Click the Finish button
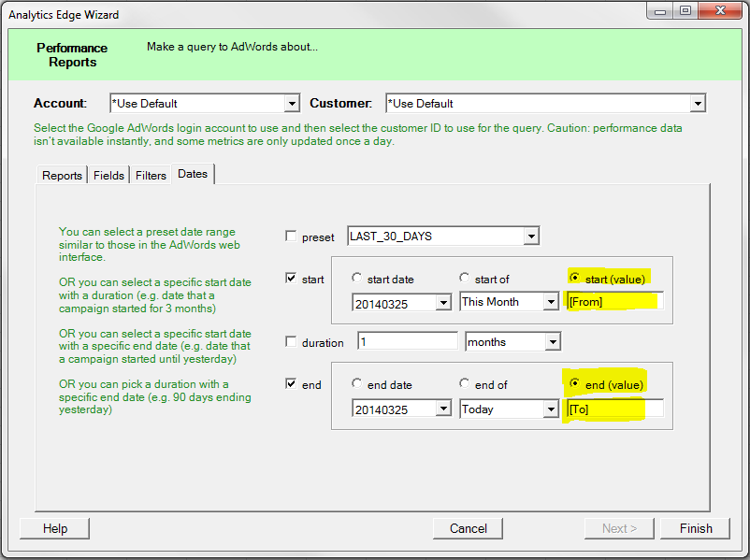The width and height of the screenshot is (750, 560). [695, 528]
